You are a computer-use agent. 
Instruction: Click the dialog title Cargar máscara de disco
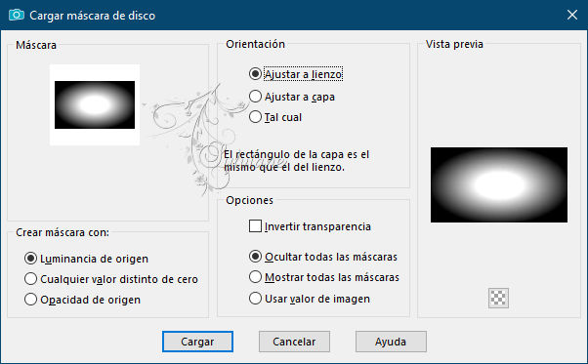pos(92,16)
